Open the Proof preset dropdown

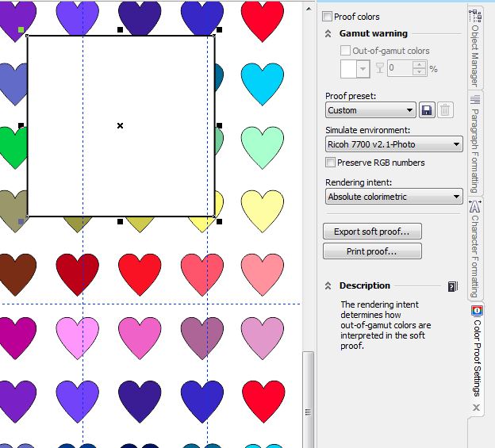pos(370,110)
